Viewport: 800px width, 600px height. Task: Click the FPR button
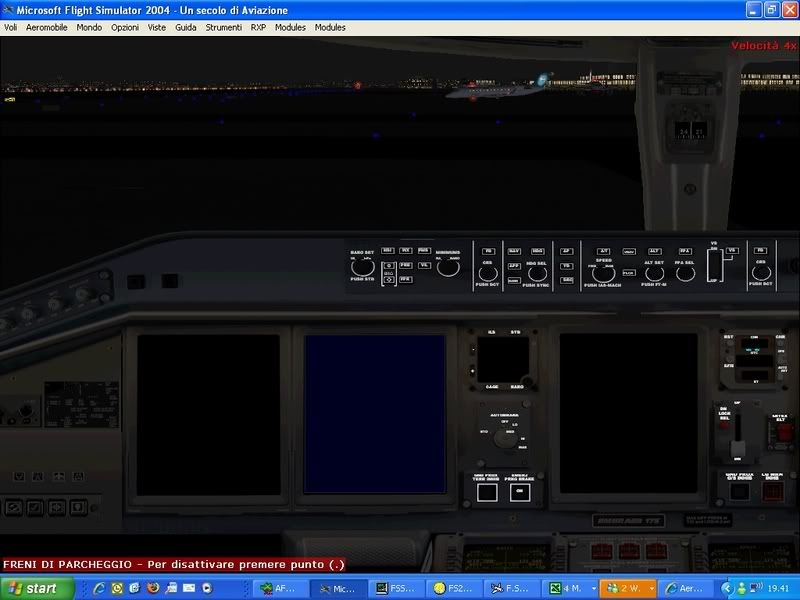tap(405, 280)
